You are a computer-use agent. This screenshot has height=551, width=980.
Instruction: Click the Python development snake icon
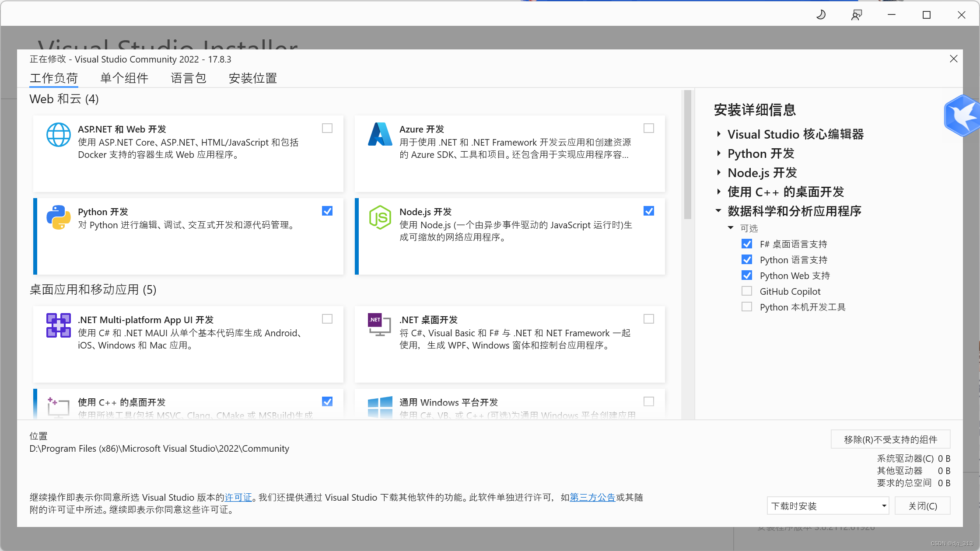(58, 217)
